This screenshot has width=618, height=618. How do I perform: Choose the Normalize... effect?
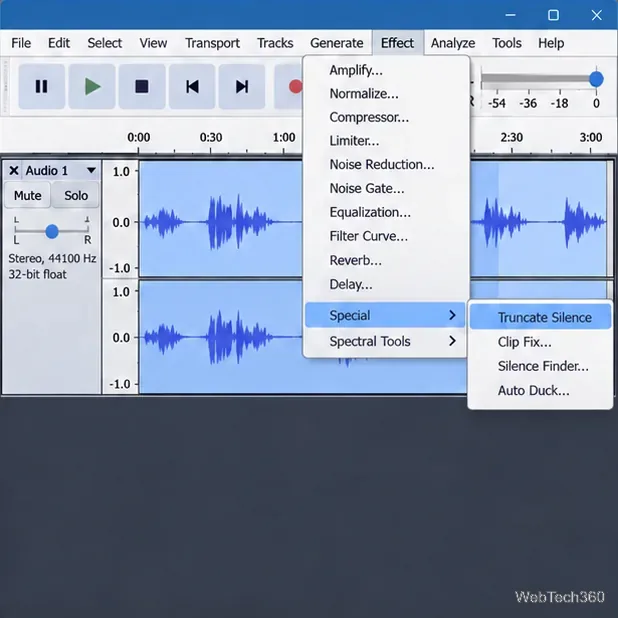[386, 94]
